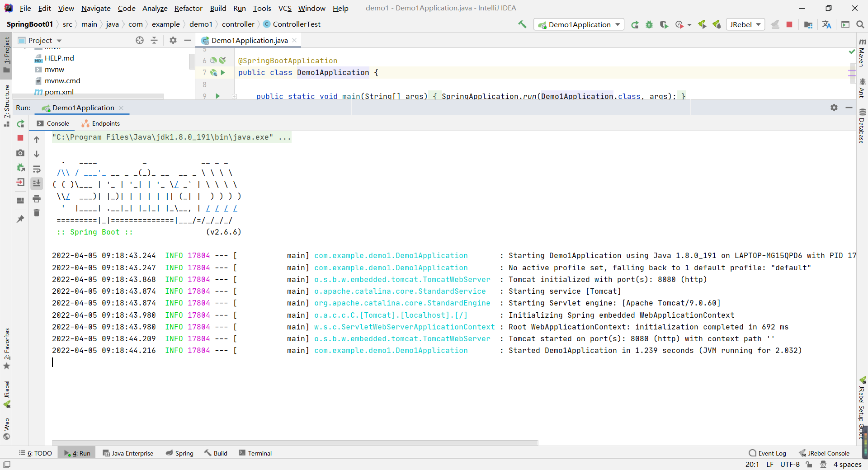Screen dimensions: 868x470
Task: Open the Demo1Application run configuration dropdown
Action: tap(579, 24)
